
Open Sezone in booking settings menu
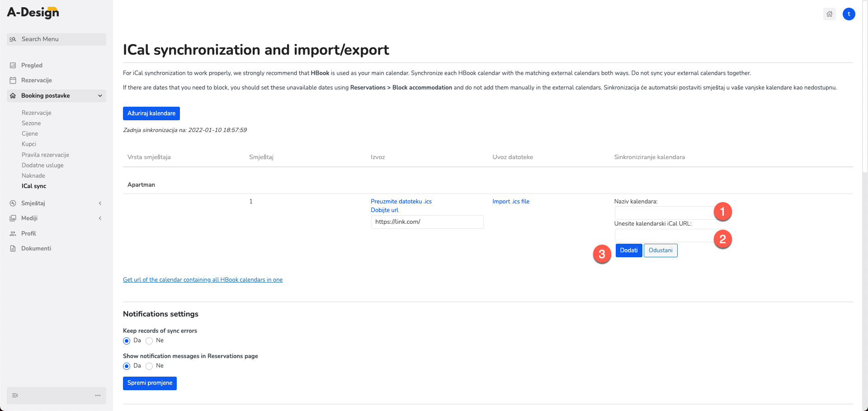point(31,123)
